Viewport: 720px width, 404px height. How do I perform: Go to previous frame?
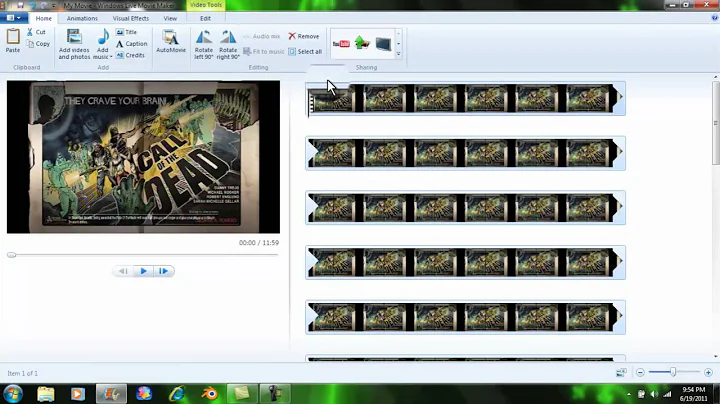pos(123,271)
